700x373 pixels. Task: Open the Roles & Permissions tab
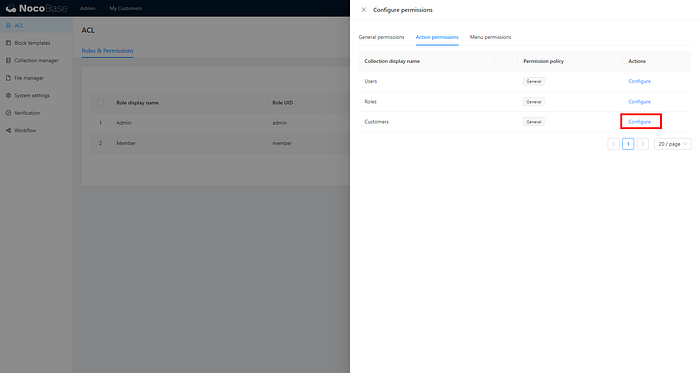107,51
